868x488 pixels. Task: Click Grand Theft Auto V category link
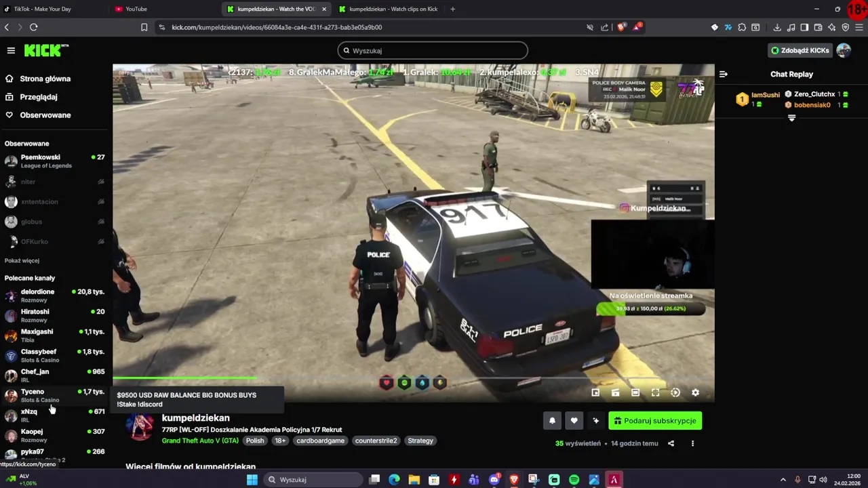200,441
